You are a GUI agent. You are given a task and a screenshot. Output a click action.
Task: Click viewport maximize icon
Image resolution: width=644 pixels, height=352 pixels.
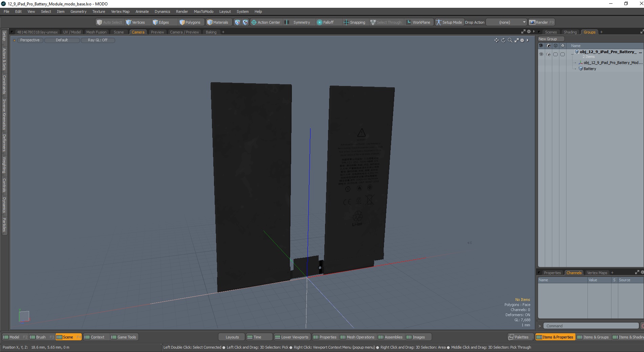pyautogui.click(x=516, y=40)
